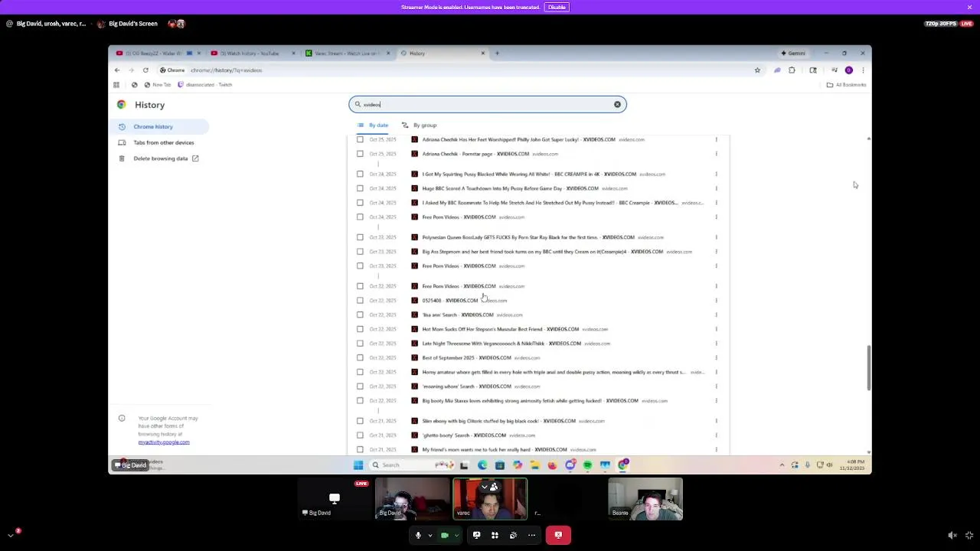Check the box for Adriana Chechik Pornstar page

coord(360,154)
